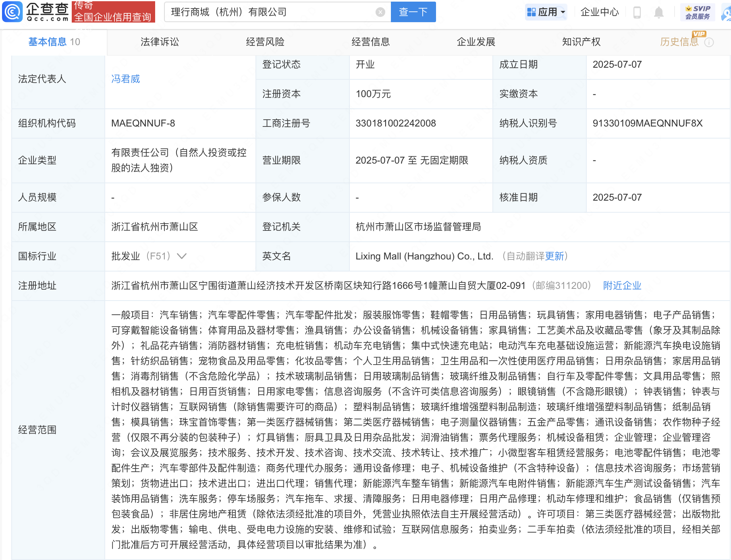Click the registered capital value 100万元

(373, 94)
